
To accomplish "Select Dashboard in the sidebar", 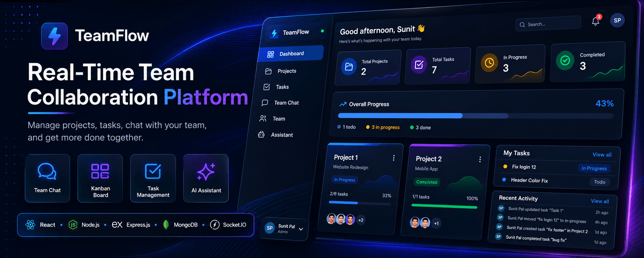I will click(291, 54).
